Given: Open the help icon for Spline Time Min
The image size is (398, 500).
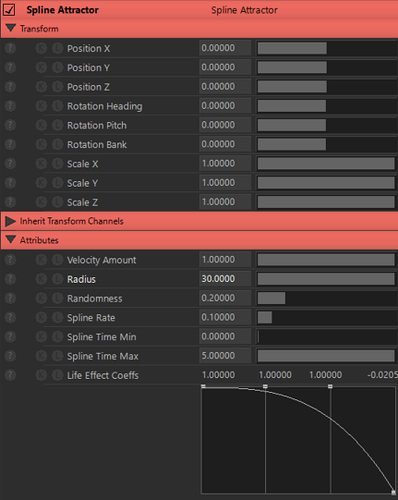Looking at the screenshot, I should [x=10, y=337].
